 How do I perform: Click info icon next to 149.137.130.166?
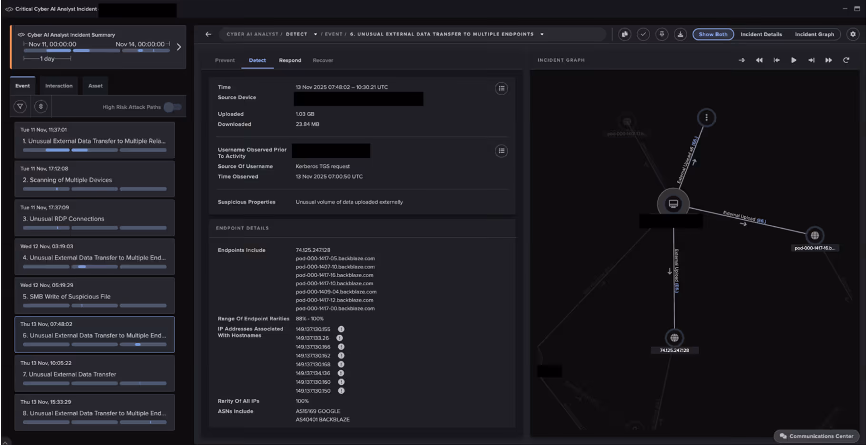coord(341,347)
